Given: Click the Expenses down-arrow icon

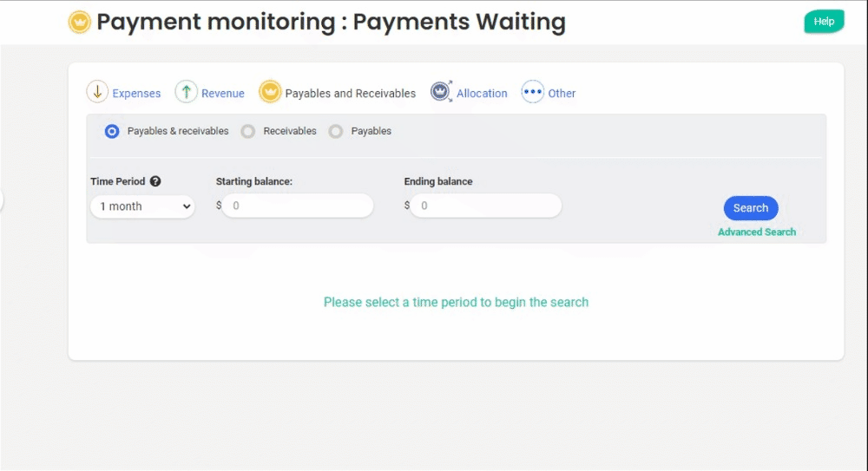Looking at the screenshot, I should pyautogui.click(x=97, y=92).
